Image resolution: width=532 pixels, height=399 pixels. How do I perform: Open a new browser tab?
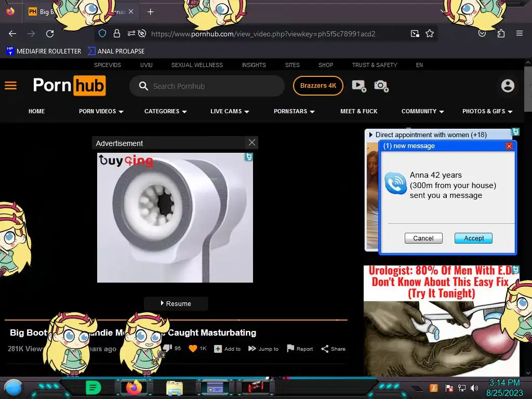click(x=150, y=12)
